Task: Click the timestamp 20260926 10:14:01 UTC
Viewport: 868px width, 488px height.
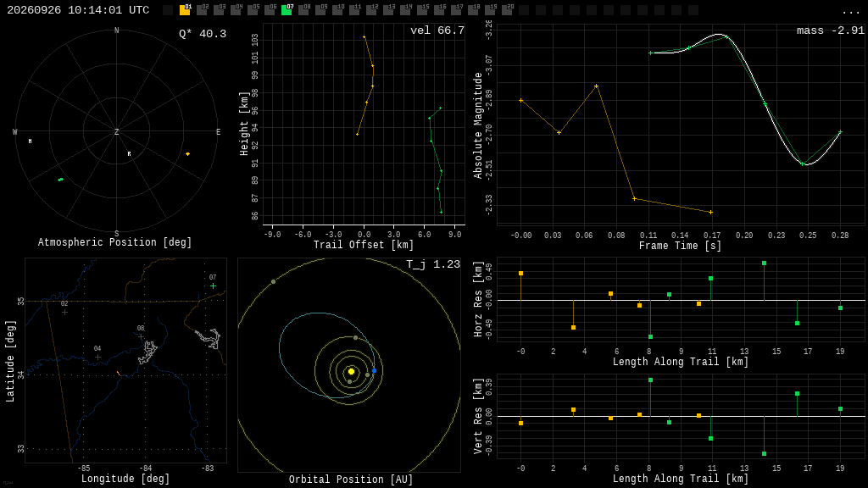Action: pyautogui.click(x=78, y=10)
